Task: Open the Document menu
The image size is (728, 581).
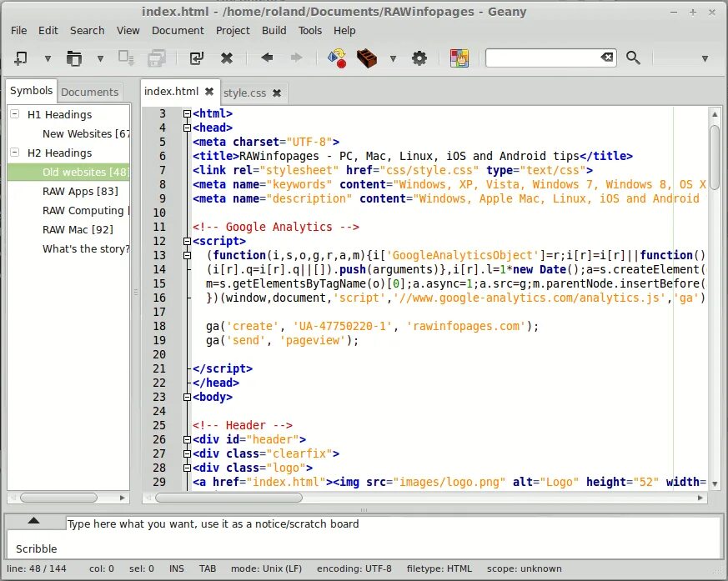Action: click(178, 31)
